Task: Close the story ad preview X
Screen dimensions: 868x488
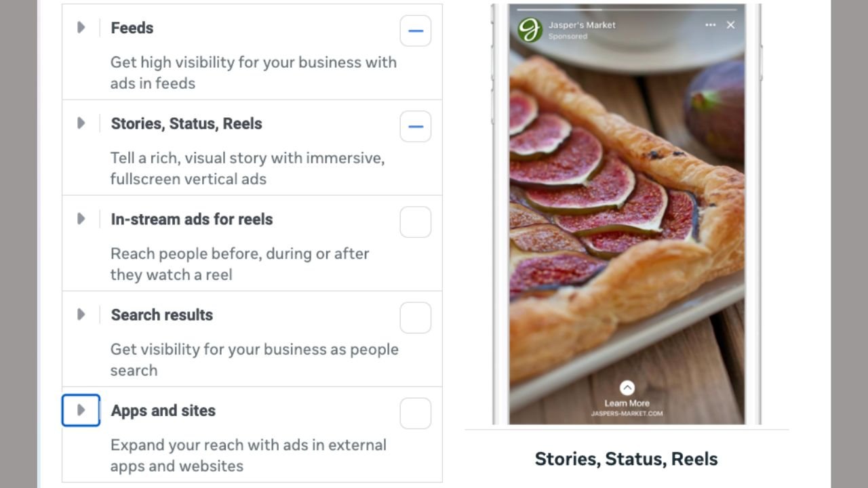Action: 730,25
